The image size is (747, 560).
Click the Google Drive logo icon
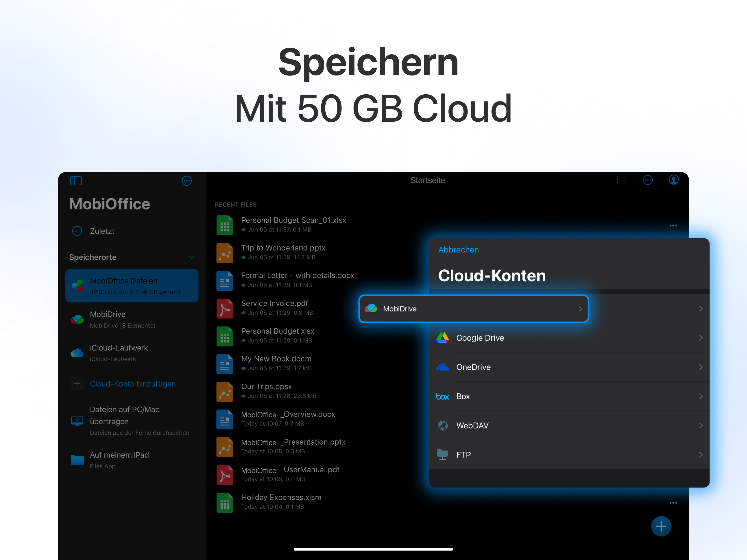click(x=442, y=338)
